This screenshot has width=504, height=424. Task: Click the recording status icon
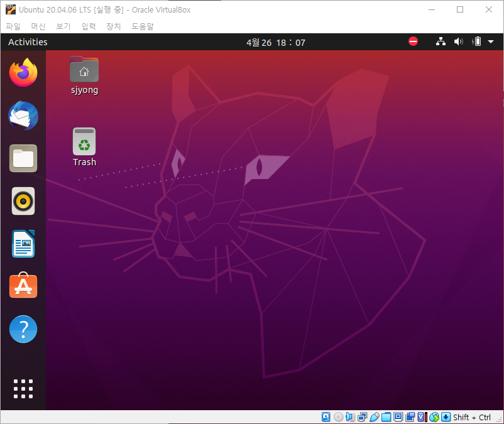pos(410,417)
